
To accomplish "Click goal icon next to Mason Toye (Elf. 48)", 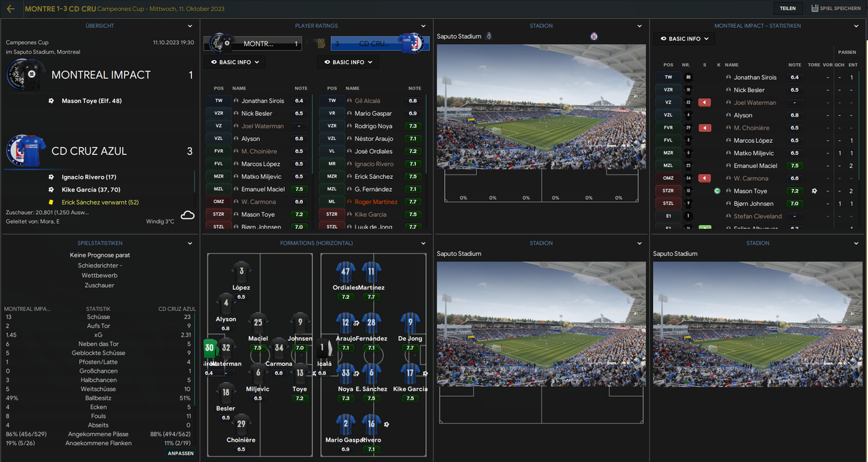I will tap(51, 101).
